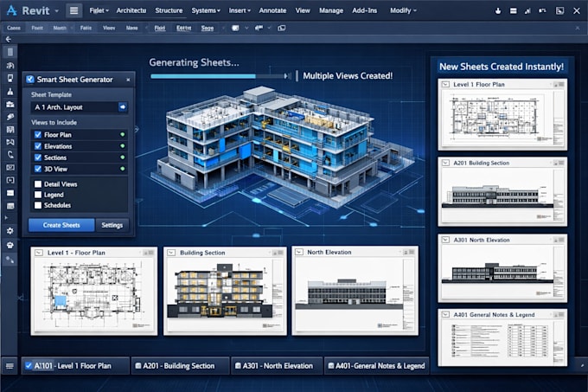Viewport: 588px width, 392px height.
Task: Click the skip-to-end icon on progress bar
Action: 288,76
